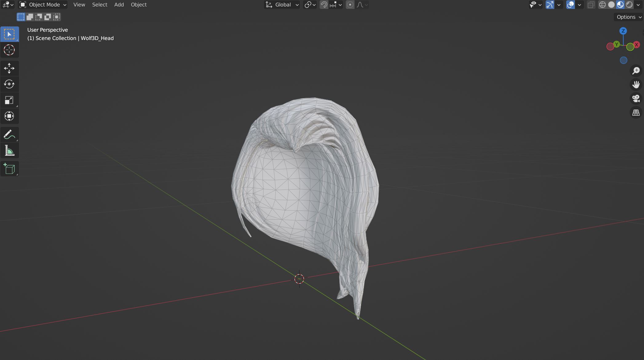This screenshot has width=644, height=360.
Task: Activate the 3D Cursor tool
Action: [x=9, y=50]
